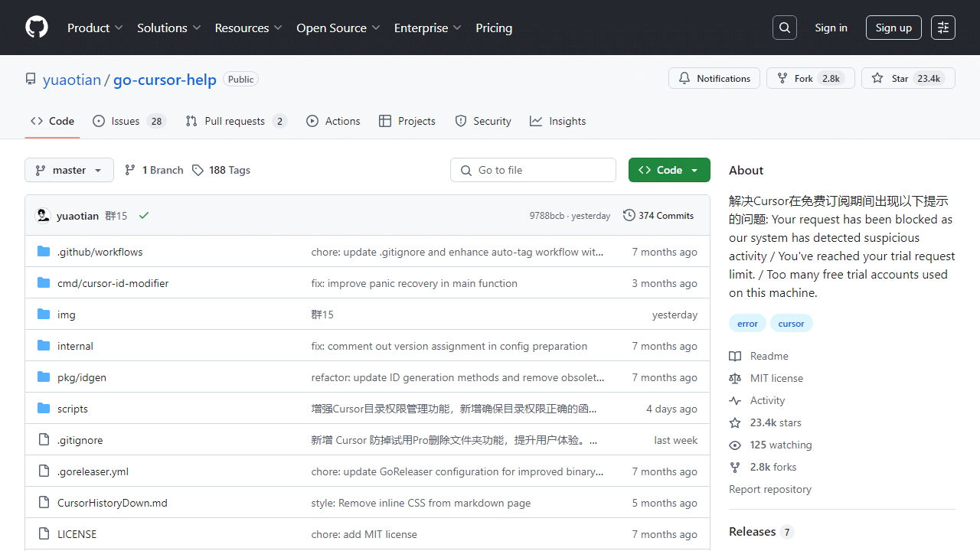Screen dimensions: 980x551
Task: Open the header menu icon beside Sign up
Action: 943,28
